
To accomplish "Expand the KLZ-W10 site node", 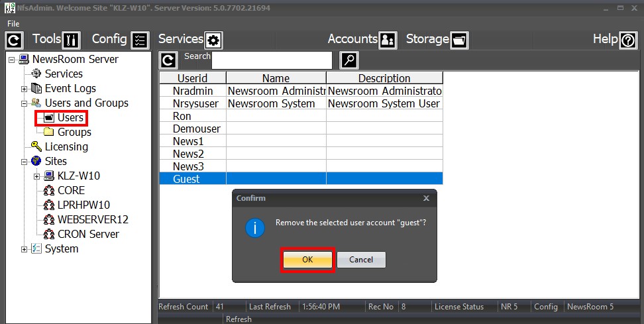I will tap(37, 176).
